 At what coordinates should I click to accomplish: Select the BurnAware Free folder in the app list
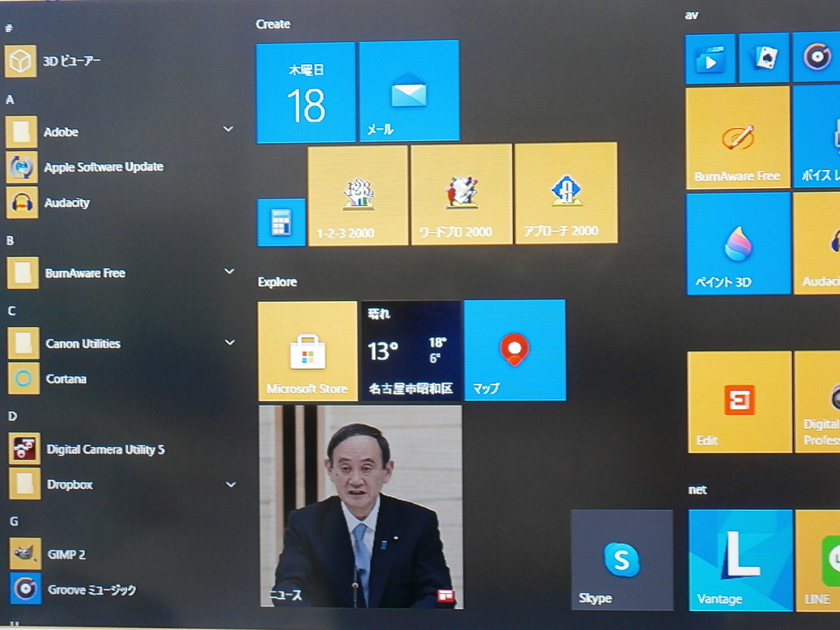(120, 273)
